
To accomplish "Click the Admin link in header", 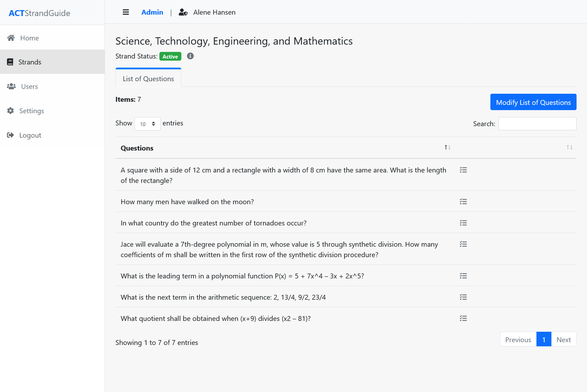I will click(x=152, y=12).
